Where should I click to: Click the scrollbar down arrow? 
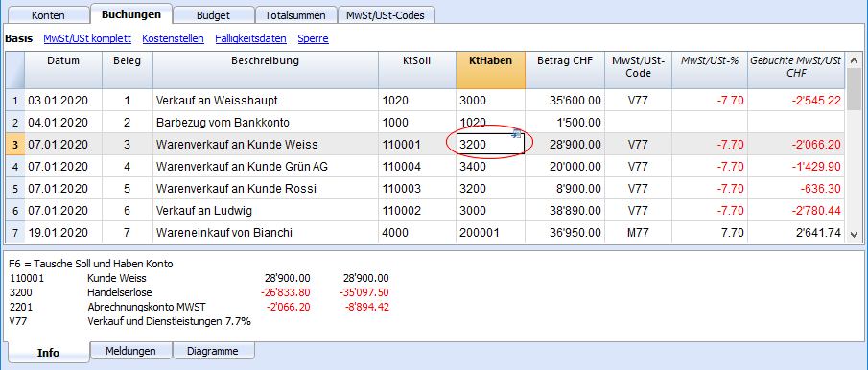pos(854,235)
